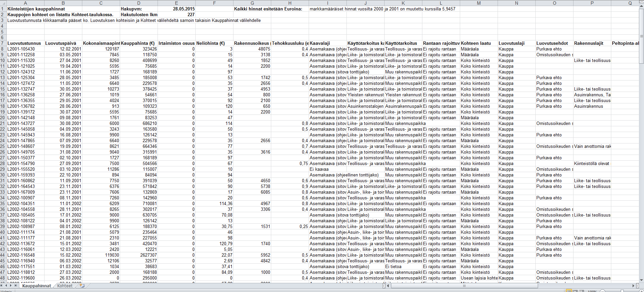The image size is (644, 292).
Task: Click the 'Ei kaavaa' cell in row 29
Action: point(328,169)
